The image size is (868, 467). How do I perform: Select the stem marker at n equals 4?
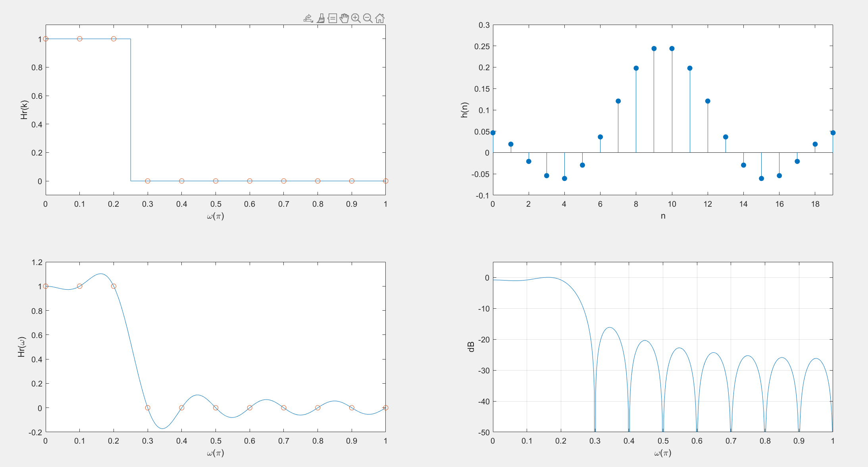tap(564, 179)
